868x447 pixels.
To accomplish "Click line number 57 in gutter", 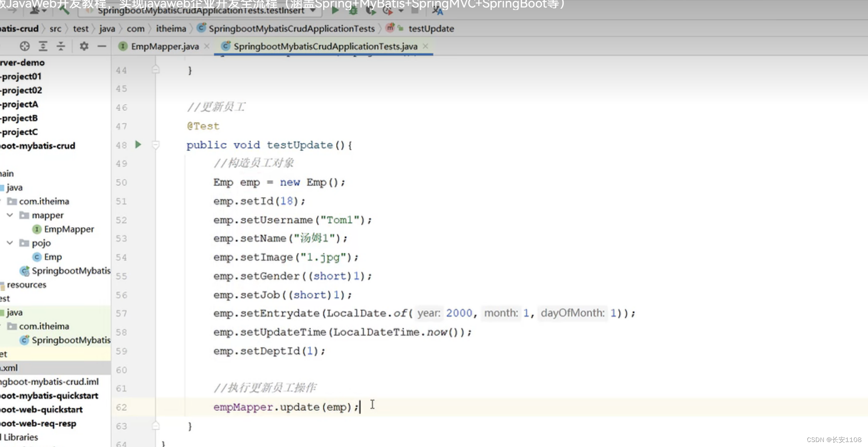I will tap(121, 314).
